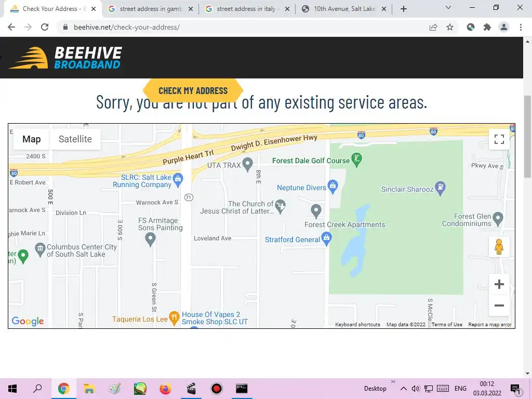Zoom in on the map
Viewport: 532px width, 399px height.
[x=499, y=284]
